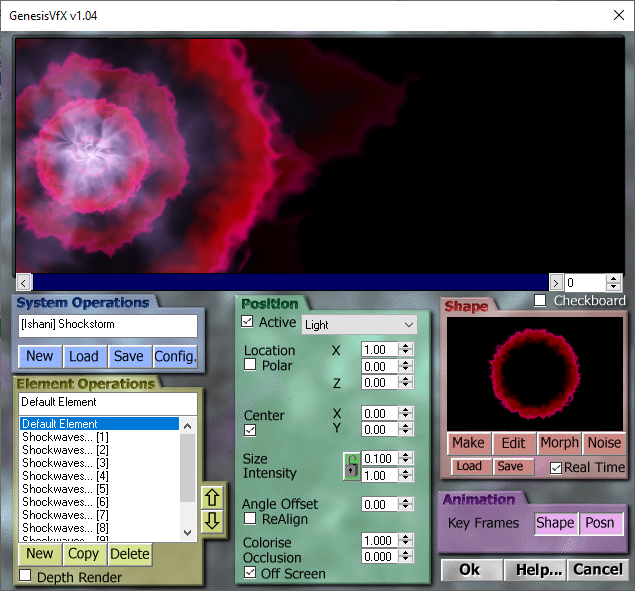Image resolution: width=635 pixels, height=591 pixels.
Task: Delete the selected element
Action: [130, 554]
